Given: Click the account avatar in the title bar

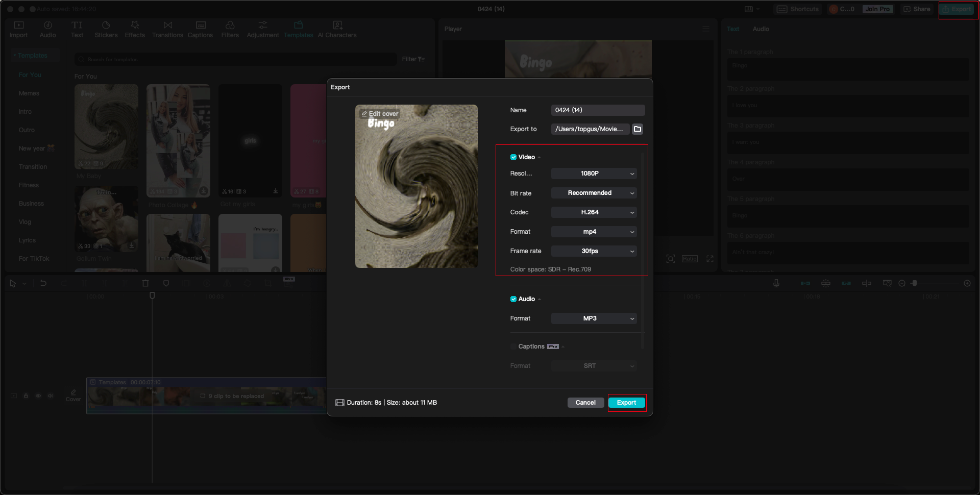Looking at the screenshot, I should pos(834,9).
